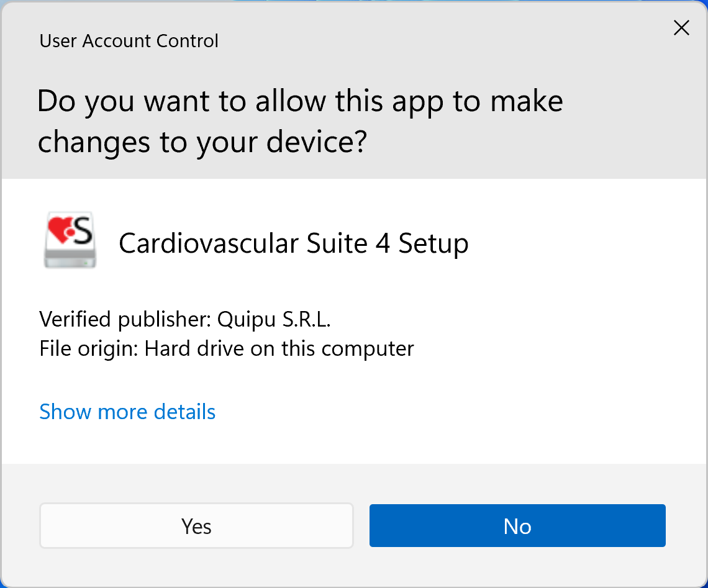The width and height of the screenshot is (708, 588).
Task: Expand the Show more details link
Action: point(127,412)
